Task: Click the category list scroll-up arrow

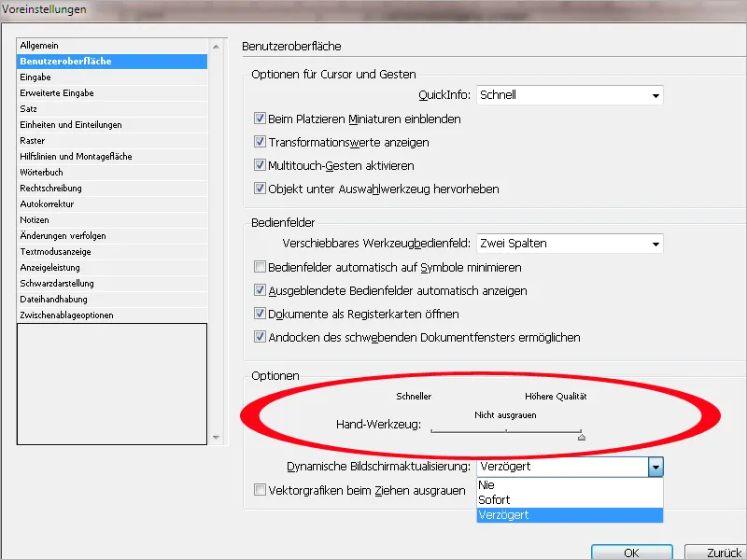Action: (x=216, y=47)
